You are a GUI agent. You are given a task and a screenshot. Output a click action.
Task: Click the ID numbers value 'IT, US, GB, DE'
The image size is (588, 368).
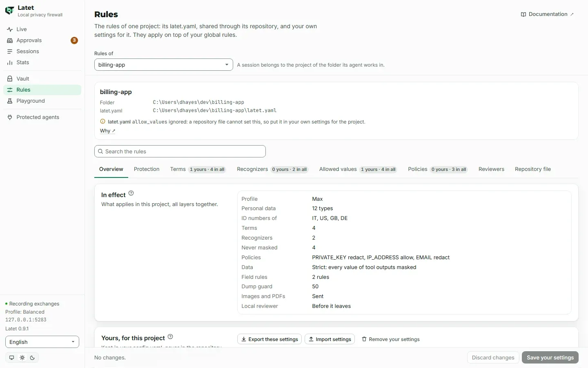(x=330, y=218)
